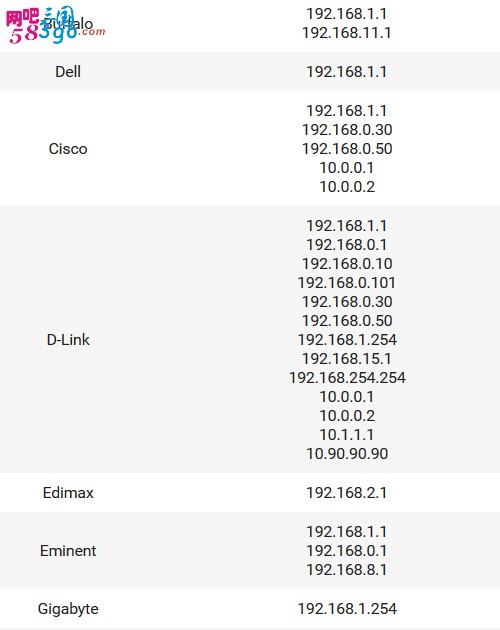Click Eminent's 192.168.8.1 address
Screen dimensions: 500x630
coord(347,570)
